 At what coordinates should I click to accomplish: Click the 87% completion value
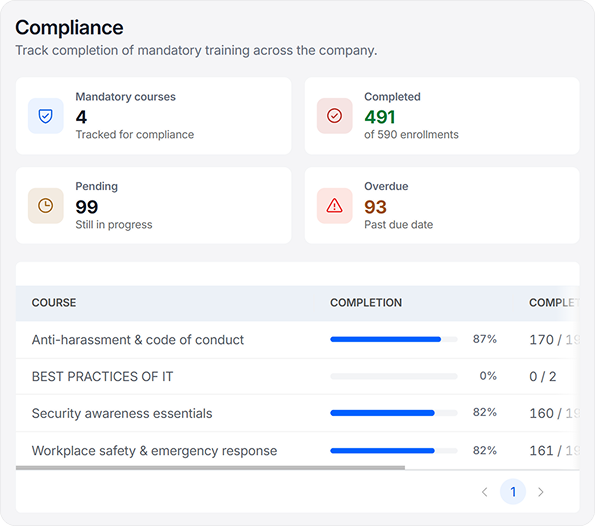[485, 339]
